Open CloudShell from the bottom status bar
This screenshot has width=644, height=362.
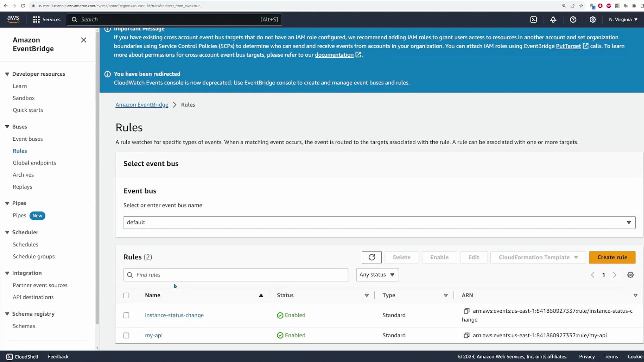click(22, 356)
